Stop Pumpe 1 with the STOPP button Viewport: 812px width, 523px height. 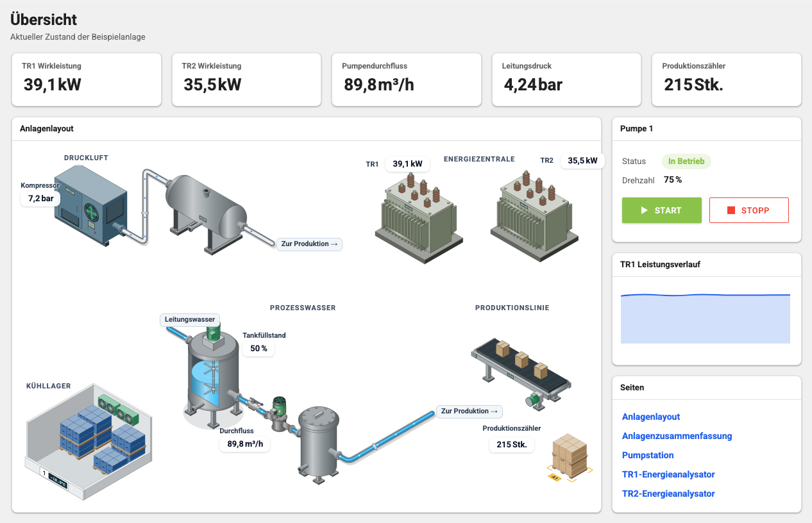coord(749,210)
